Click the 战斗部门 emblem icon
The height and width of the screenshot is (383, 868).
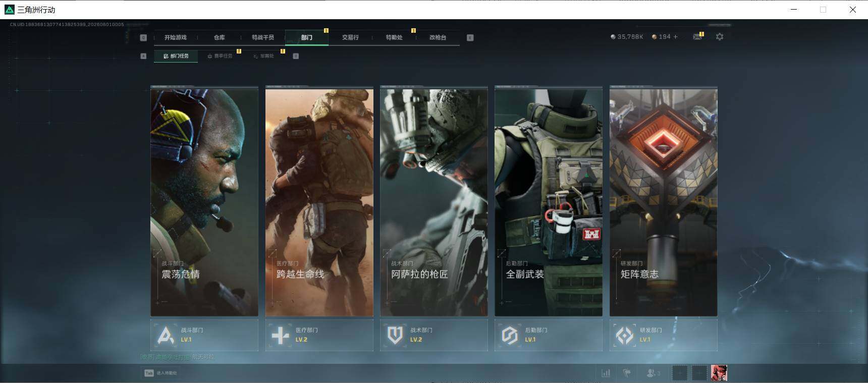click(x=166, y=336)
